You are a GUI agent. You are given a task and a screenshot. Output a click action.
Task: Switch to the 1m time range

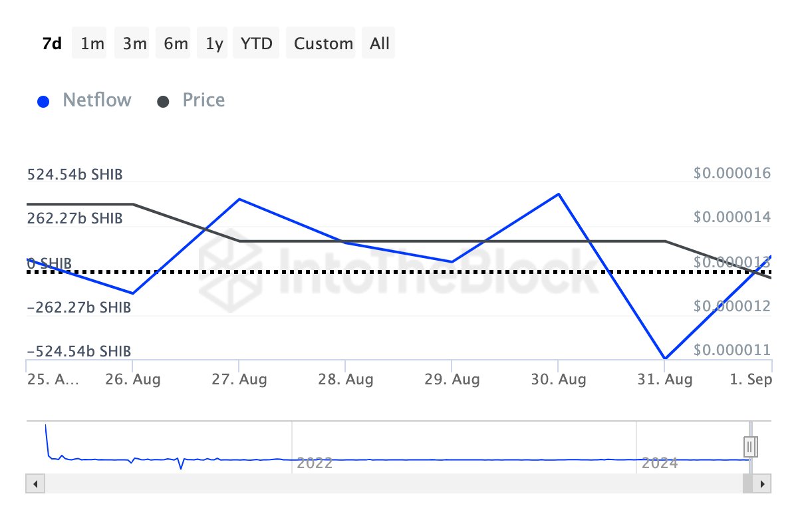92,44
